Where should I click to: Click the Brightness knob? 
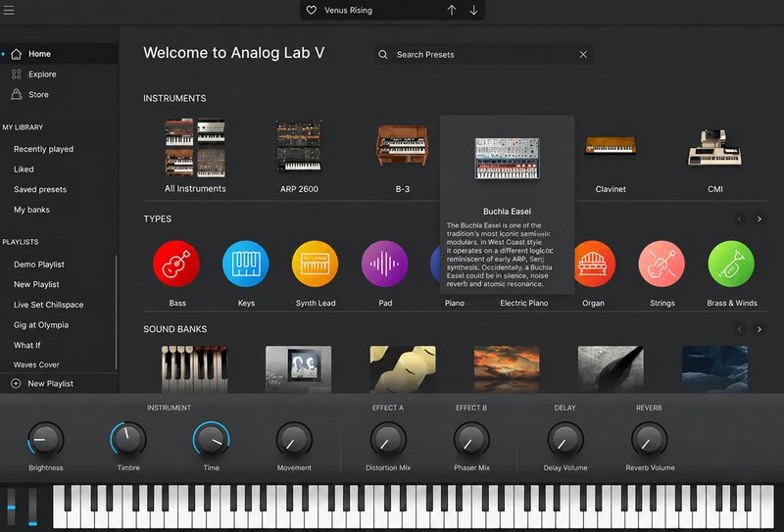click(45, 440)
